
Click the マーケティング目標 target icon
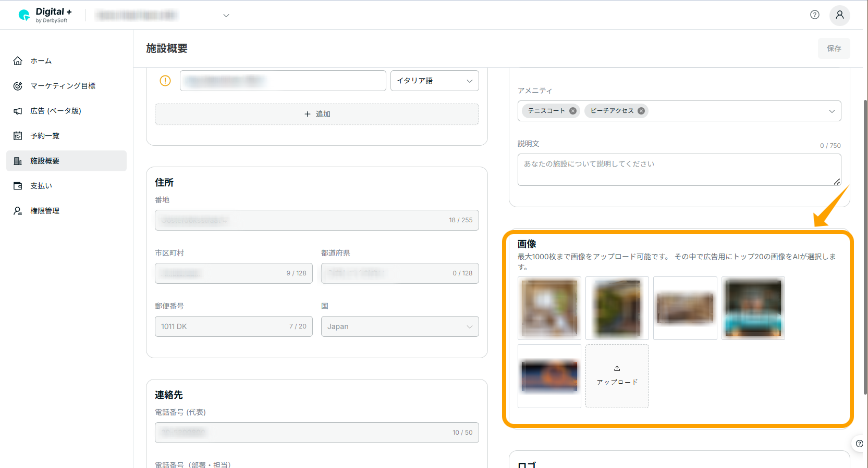click(18, 86)
